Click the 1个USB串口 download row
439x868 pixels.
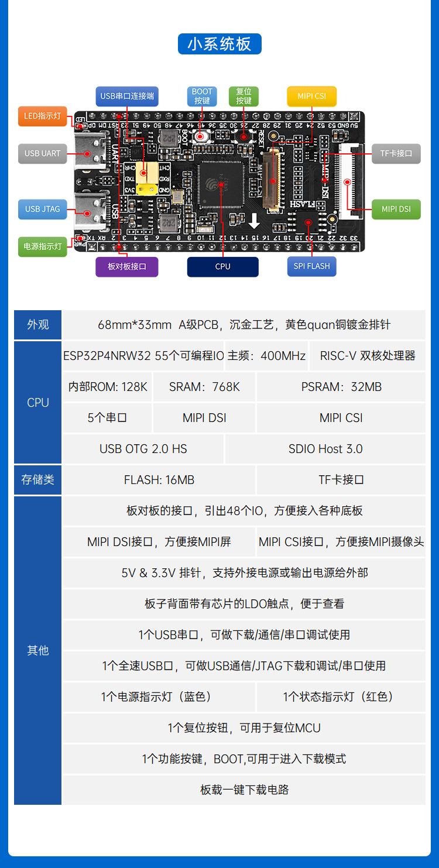pos(244,635)
